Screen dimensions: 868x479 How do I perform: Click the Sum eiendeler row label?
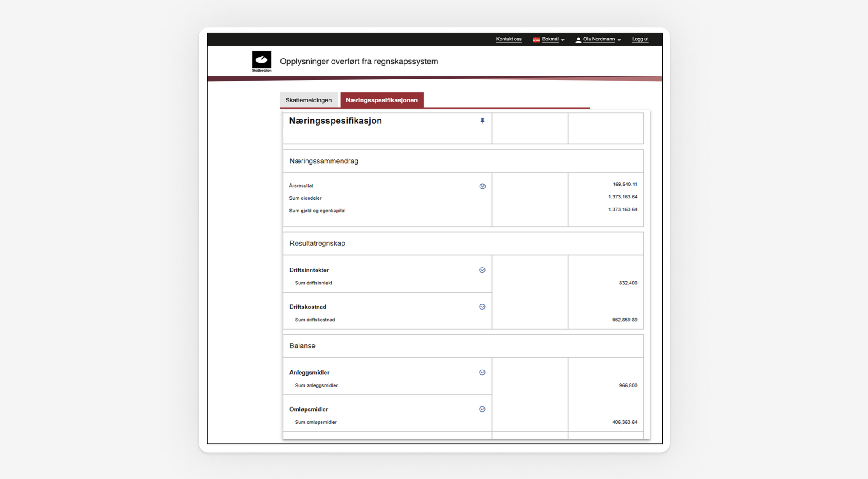point(305,198)
